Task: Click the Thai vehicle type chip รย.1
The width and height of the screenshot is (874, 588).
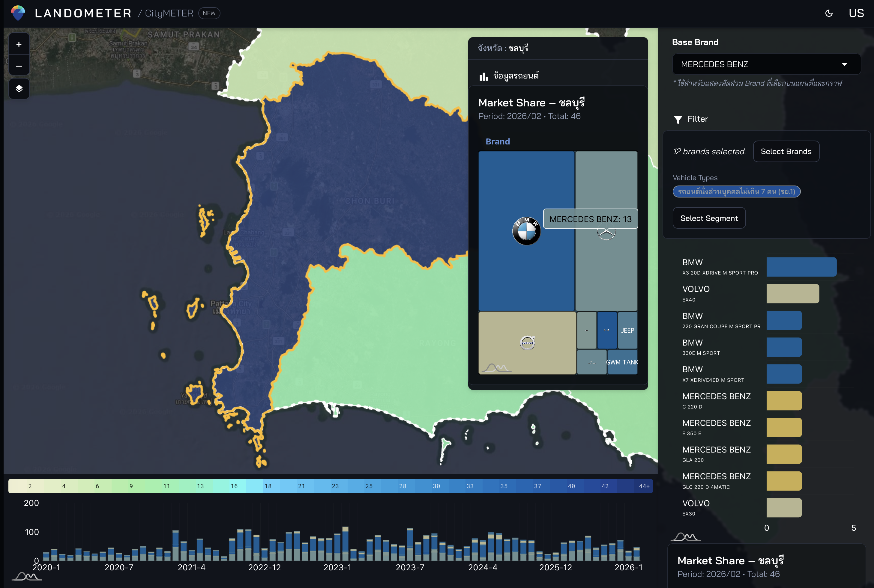Action: (x=736, y=192)
